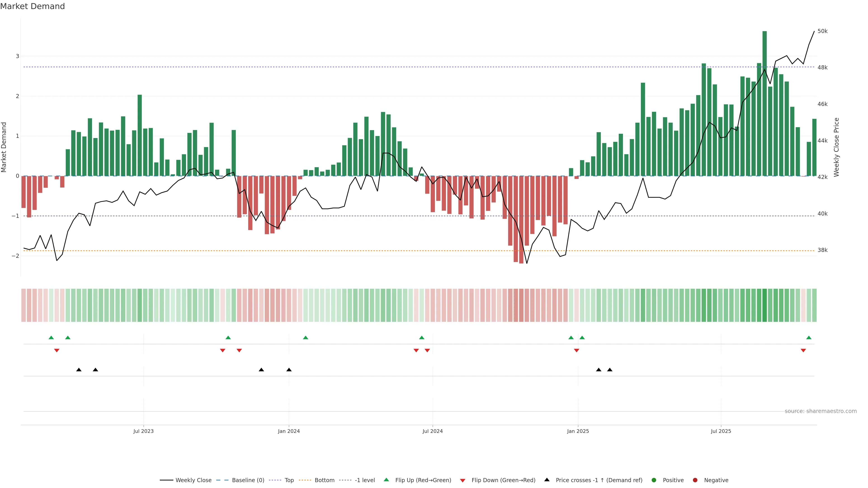Click the Positive green circle legend icon
Screen dimensions: 868x488
tap(654, 480)
